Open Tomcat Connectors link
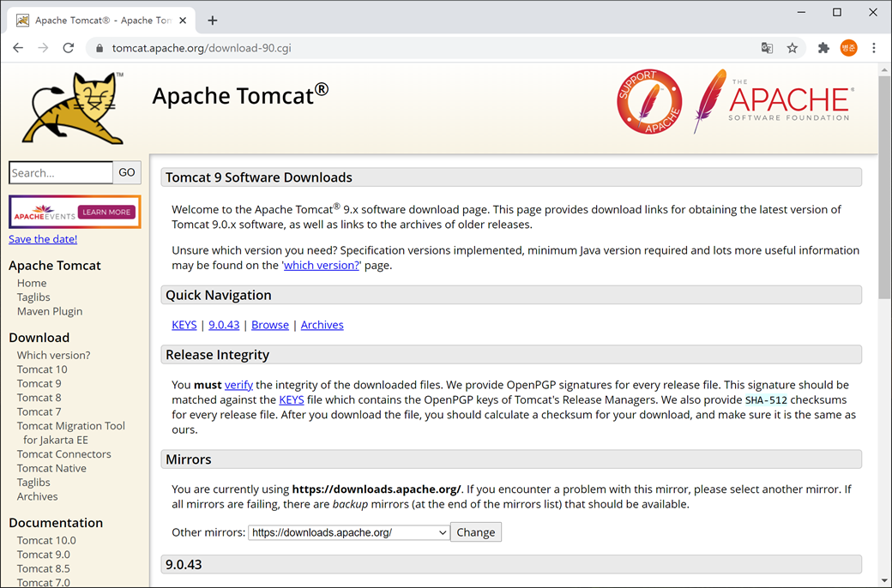This screenshot has height=588, width=892. [63, 454]
